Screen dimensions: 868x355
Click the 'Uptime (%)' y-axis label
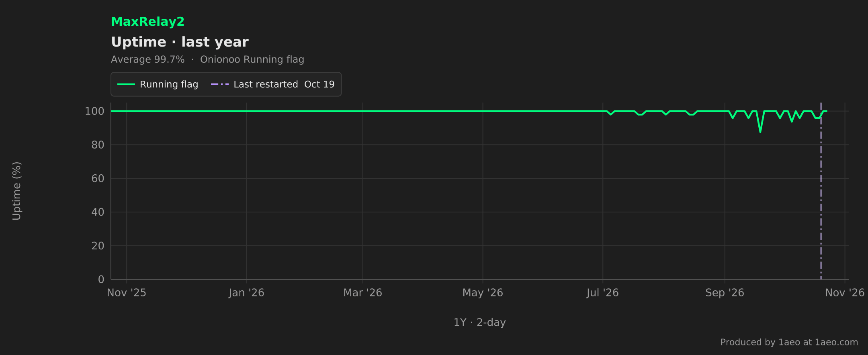pos(16,191)
